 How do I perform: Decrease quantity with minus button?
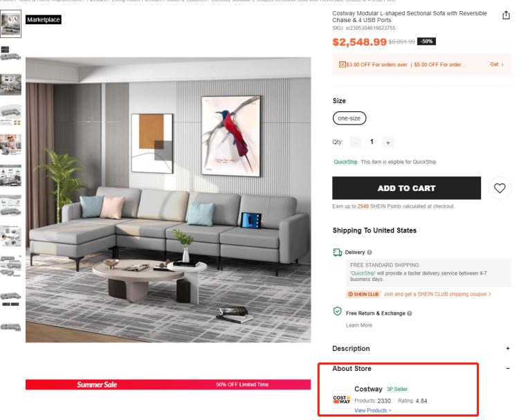pyautogui.click(x=356, y=143)
